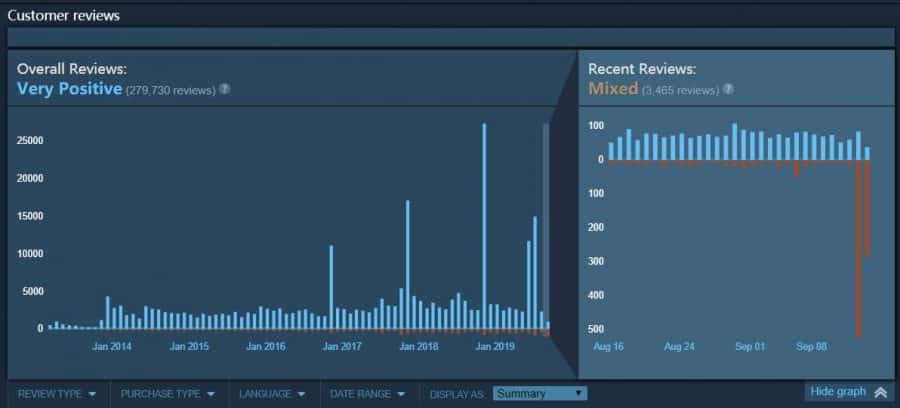This screenshot has width=900, height=408.
Task: Click the 279,730 reviews count text
Action: point(170,90)
